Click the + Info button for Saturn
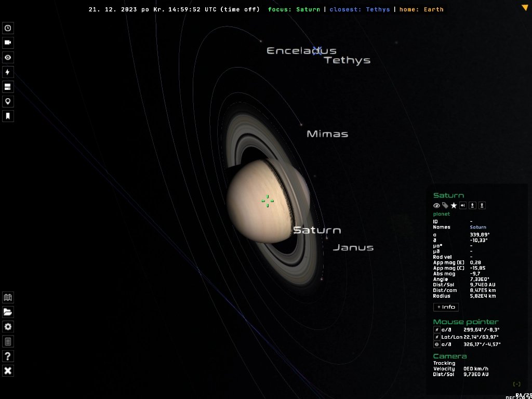 (445, 307)
